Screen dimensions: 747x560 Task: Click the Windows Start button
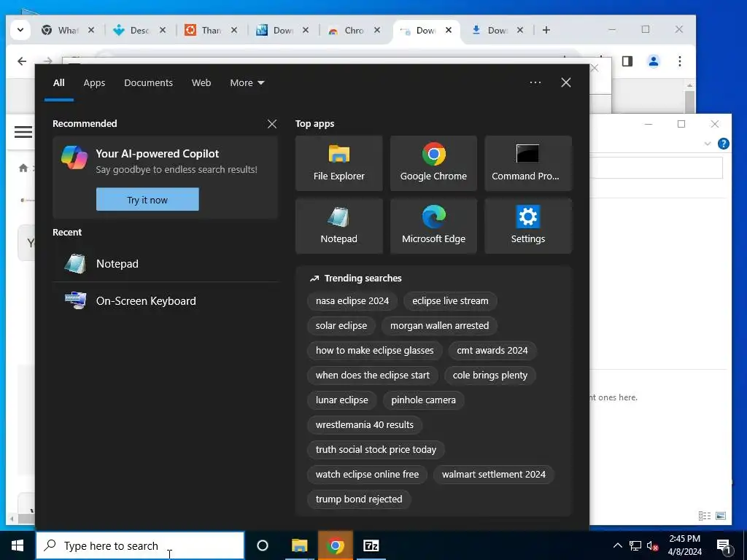pyautogui.click(x=18, y=545)
